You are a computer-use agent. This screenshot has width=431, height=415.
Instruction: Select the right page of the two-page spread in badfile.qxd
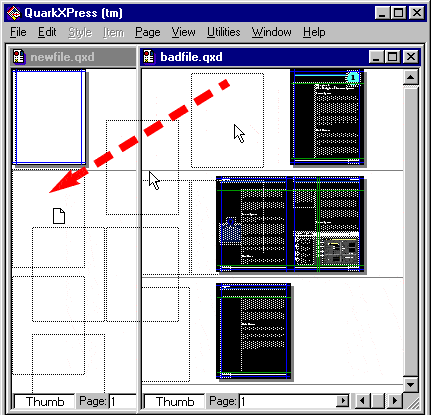click(x=327, y=224)
